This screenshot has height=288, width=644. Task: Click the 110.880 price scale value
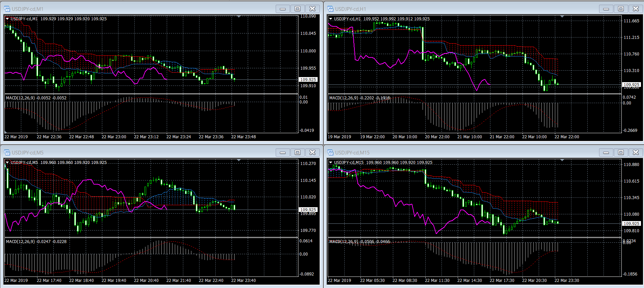(632, 165)
